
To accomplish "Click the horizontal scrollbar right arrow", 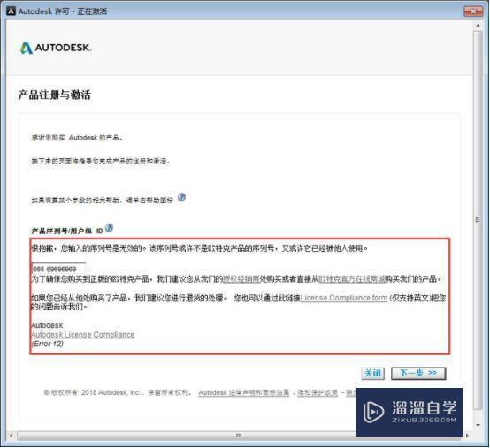I will [x=468, y=435].
